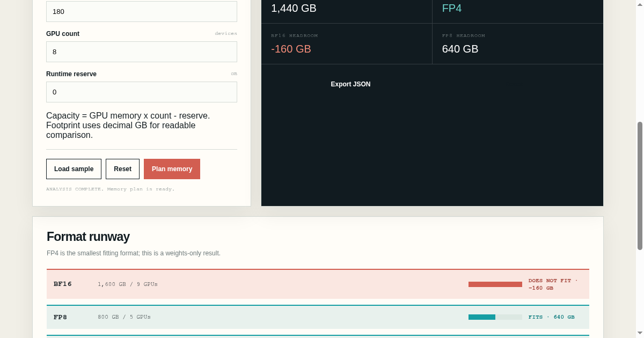The height and width of the screenshot is (338, 644).
Task: Click the "FP4 is the smallest fitting format" note
Action: pyautogui.click(x=134, y=253)
